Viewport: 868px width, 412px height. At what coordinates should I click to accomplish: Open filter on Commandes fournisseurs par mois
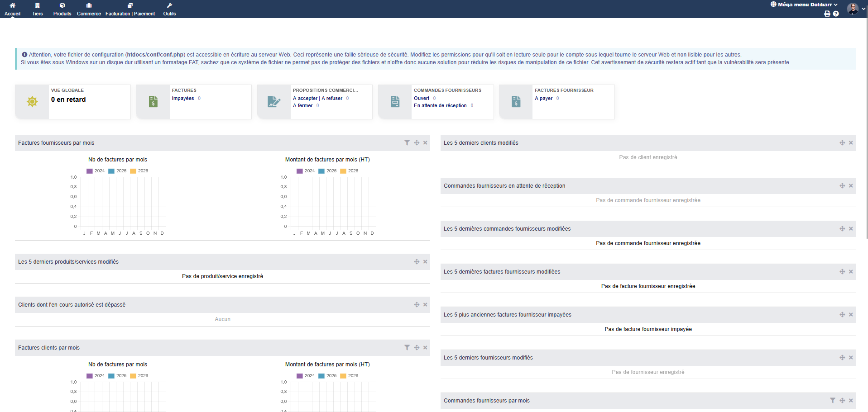click(x=833, y=401)
